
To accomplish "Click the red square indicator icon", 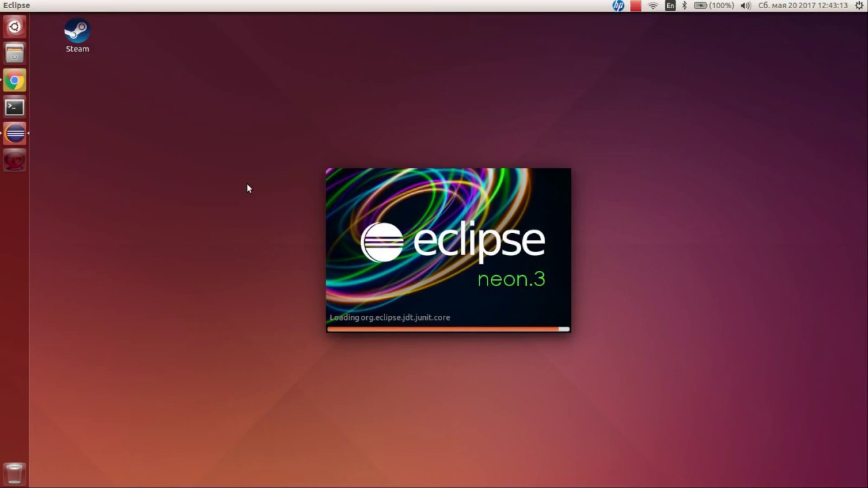I will click(x=635, y=5).
